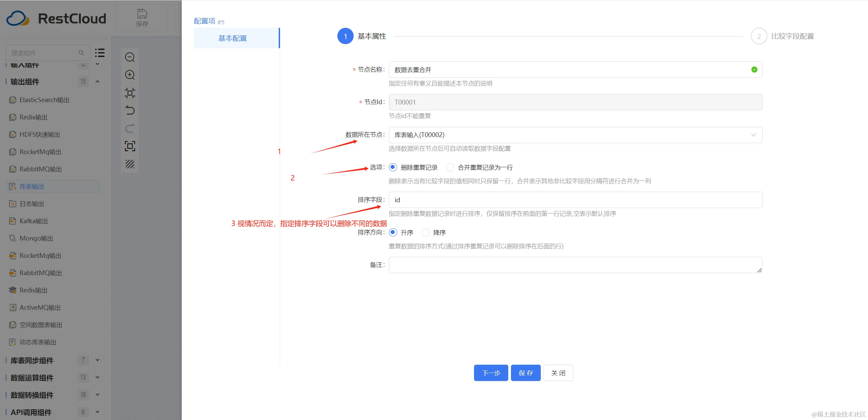
Task: Expand the 数据运算组件 category
Action: (97, 377)
